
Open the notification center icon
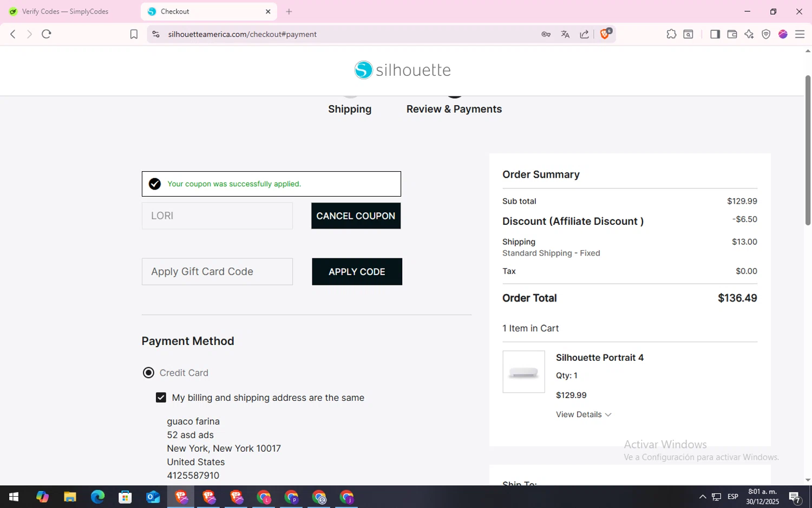[x=795, y=497]
